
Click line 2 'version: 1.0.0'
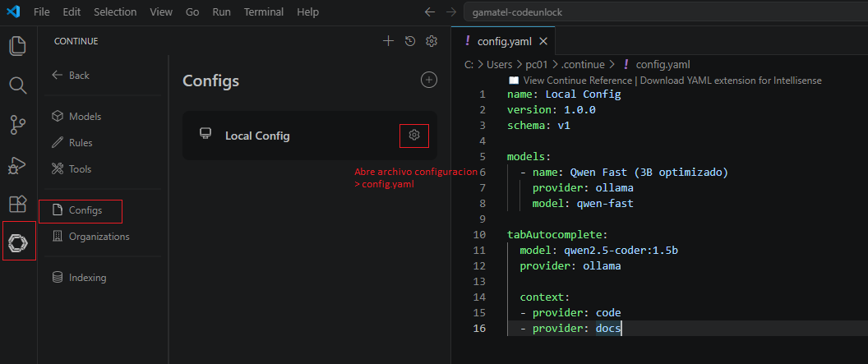pos(552,109)
